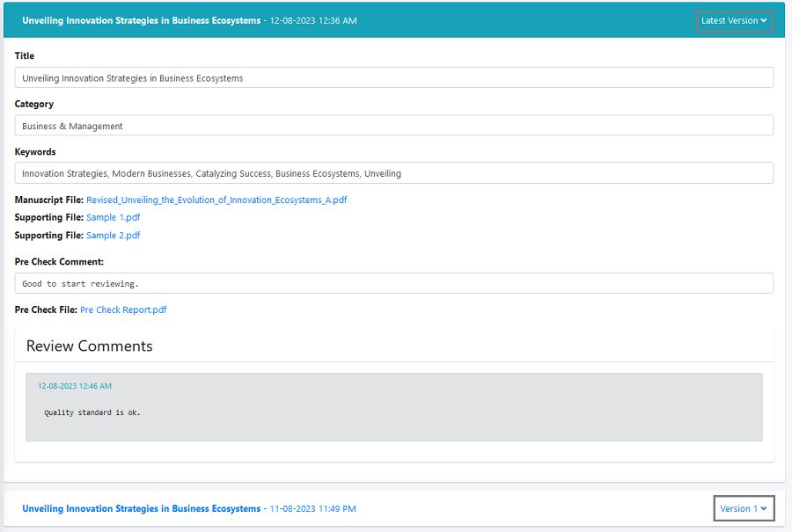
Task: Open the Pre Check Report.pdf link
Action: coord(123,310)
